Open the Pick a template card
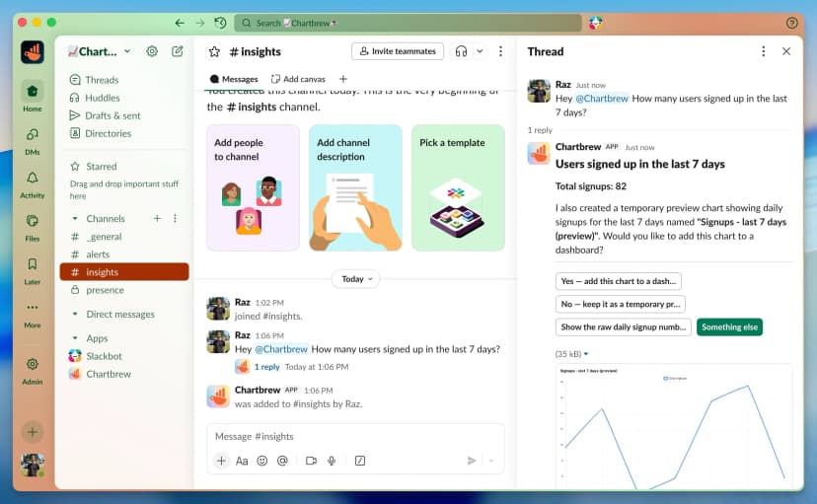 click(x=458, y=187)
